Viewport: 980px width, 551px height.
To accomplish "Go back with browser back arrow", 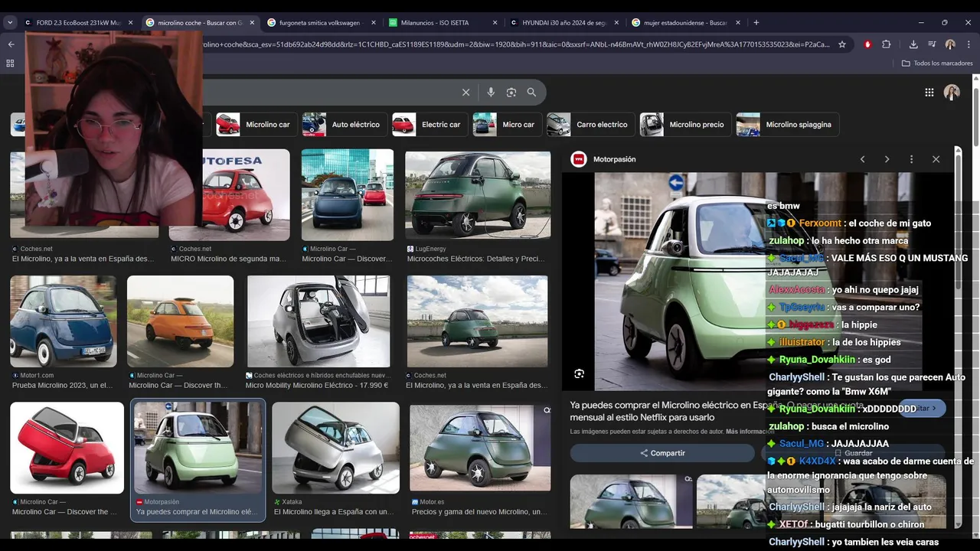I will [11, 44].
